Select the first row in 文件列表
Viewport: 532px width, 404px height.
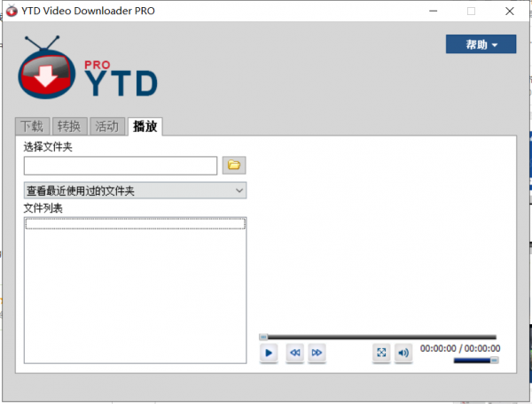(x=135, y=223)
